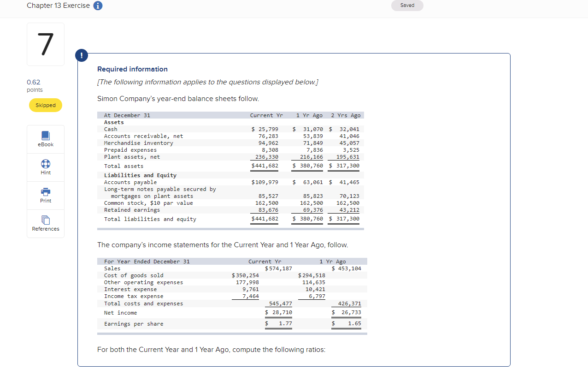
Task: Print this exercise
Action: (46, 195)
